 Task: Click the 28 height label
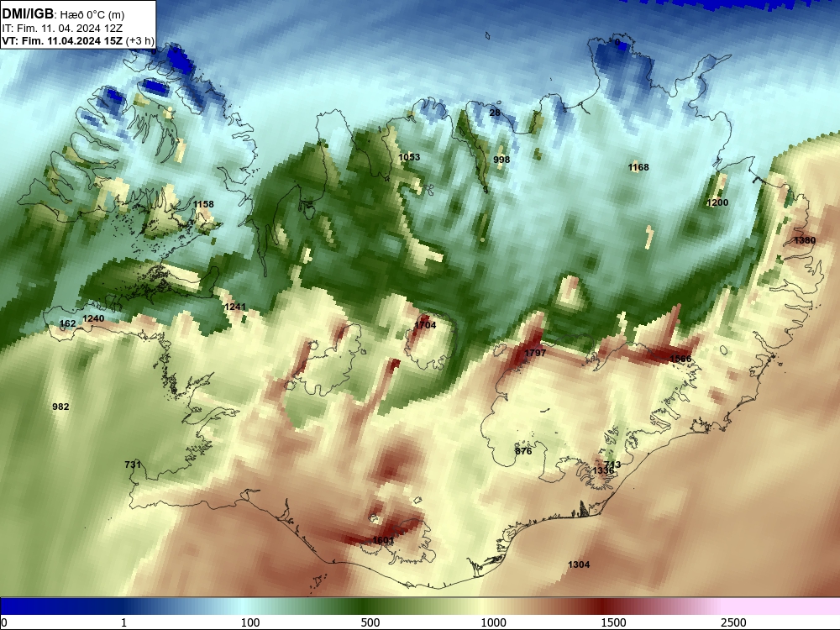(495, 113)
